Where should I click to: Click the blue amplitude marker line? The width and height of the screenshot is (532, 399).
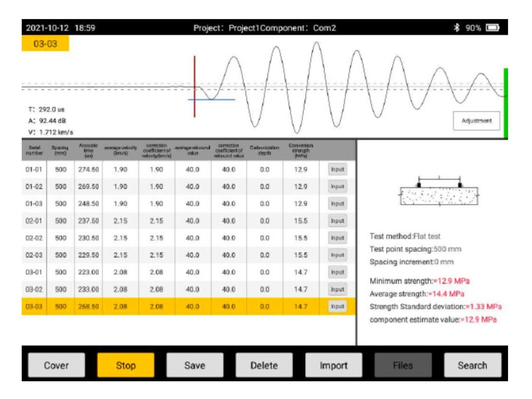pyautogui.click(x=211, y=99)
